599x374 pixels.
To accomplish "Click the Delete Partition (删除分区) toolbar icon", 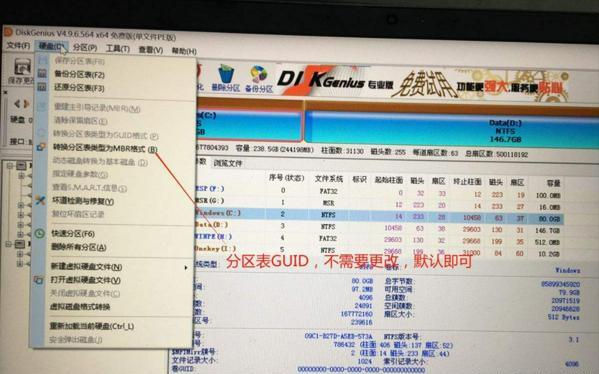I will (226, 78).
